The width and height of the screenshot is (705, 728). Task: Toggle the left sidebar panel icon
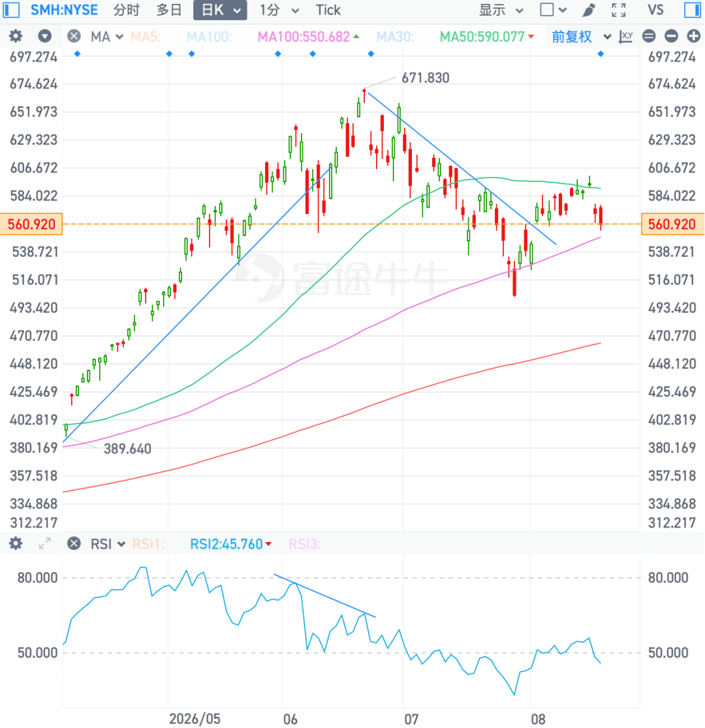tap(11, 10)
